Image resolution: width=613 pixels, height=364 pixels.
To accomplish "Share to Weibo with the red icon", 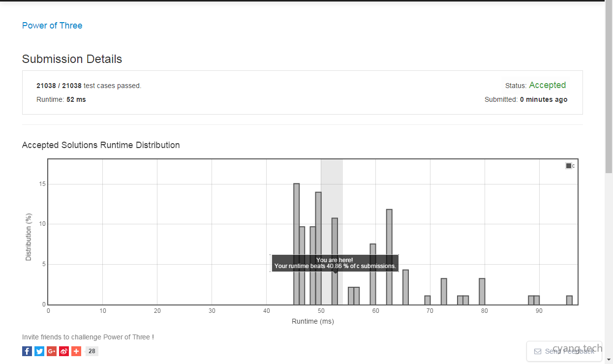I will point(64,351).
